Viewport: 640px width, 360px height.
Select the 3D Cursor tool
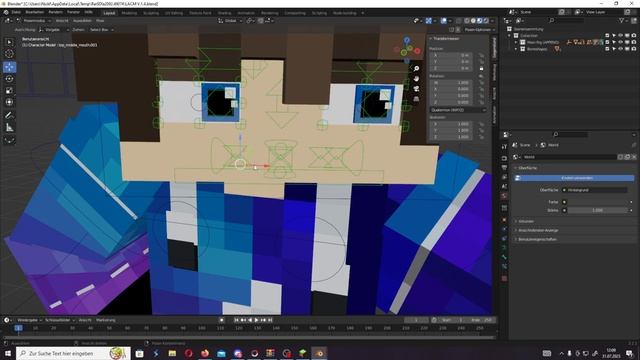(x=9, y=53)
